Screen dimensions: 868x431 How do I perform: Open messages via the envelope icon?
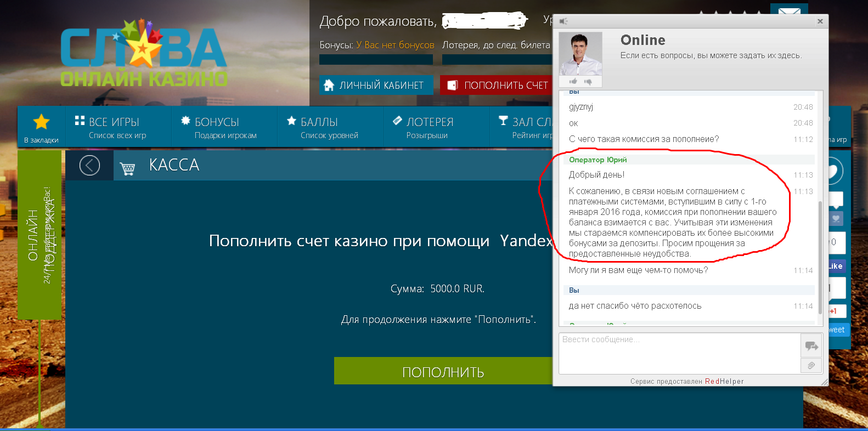click(x=789, y=10)
